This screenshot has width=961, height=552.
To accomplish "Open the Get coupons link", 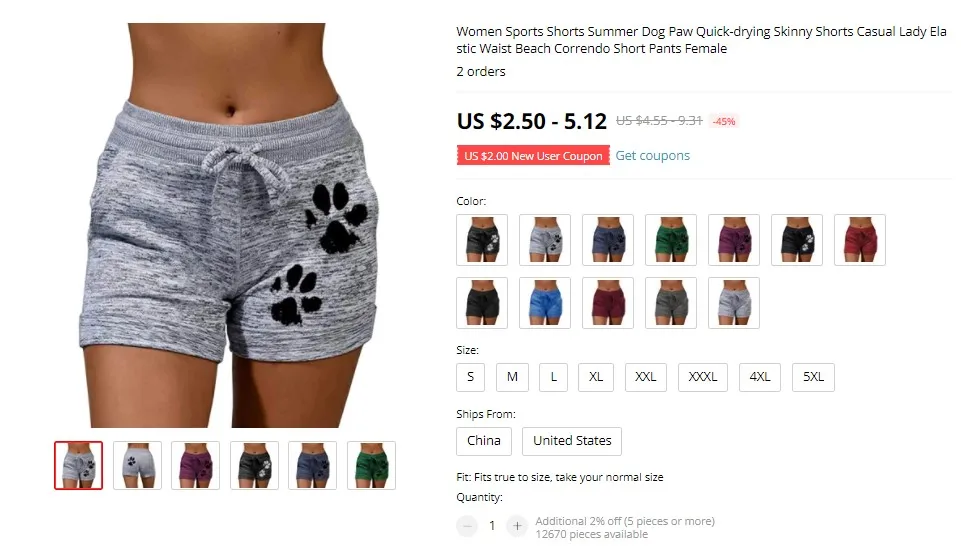I will (653, 156).
